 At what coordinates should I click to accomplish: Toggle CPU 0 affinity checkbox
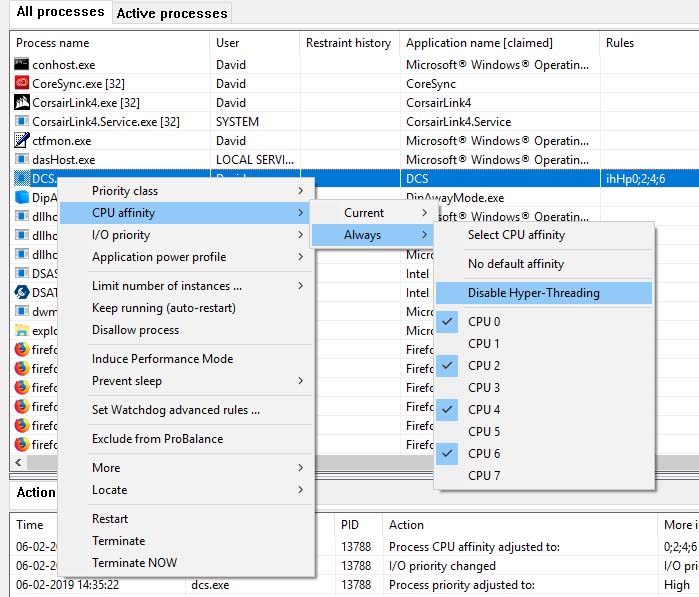click(447, 321)
